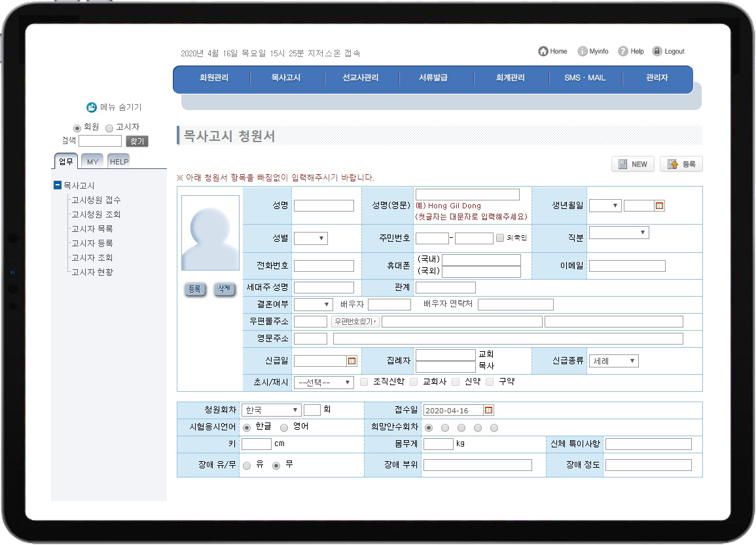Click the NEW button

click(633, 164)
